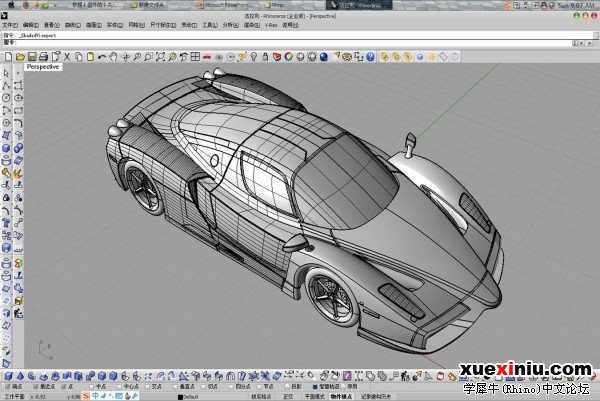Click the blue box icon in bottom toolbar
600x401 pixels.
pyautogui.click(x=8, y=376)
